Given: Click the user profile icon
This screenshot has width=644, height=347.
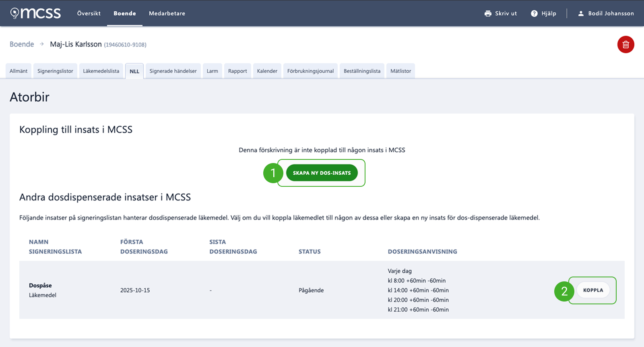Looking at the screenshot, I should click(581, 13).
